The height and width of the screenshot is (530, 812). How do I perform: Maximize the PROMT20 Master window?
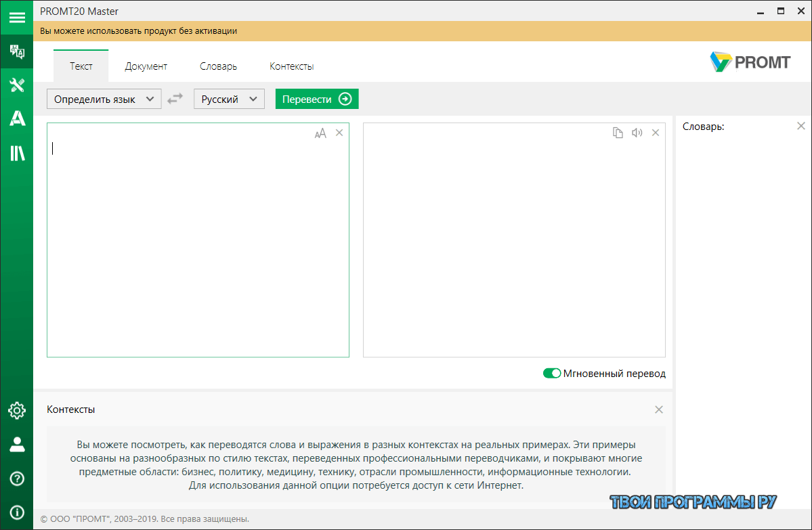(781, 11)
